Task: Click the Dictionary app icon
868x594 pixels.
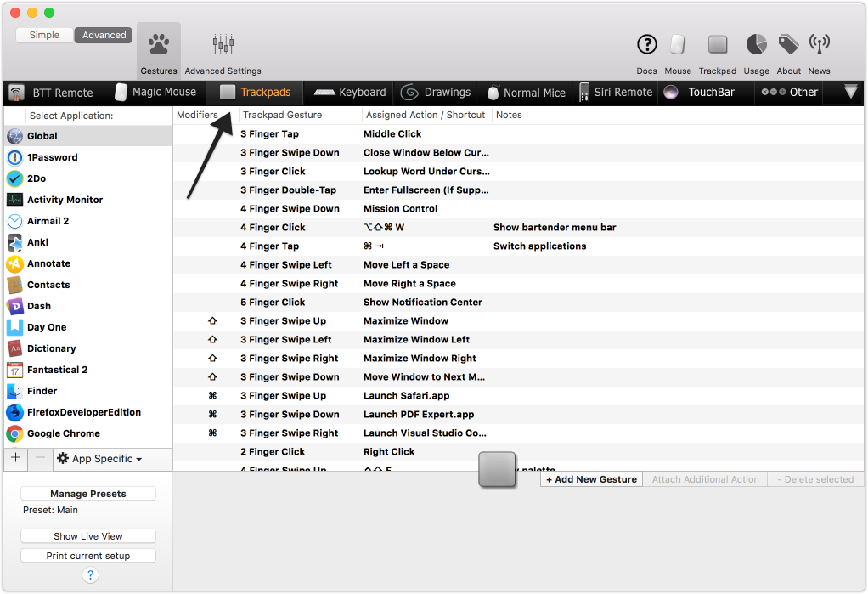Action: [x=15, y=348]
